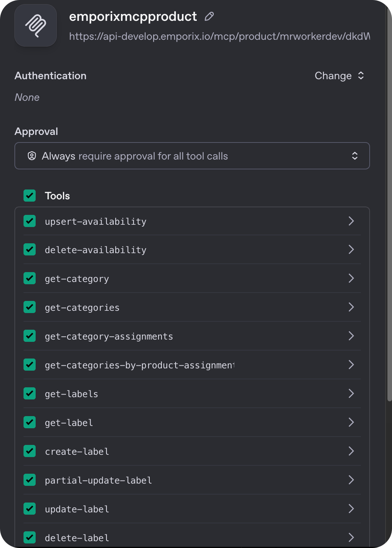Select the partial-update-label tool name
The width and height of the screenshot is (392, 548).
click(98, 481)
